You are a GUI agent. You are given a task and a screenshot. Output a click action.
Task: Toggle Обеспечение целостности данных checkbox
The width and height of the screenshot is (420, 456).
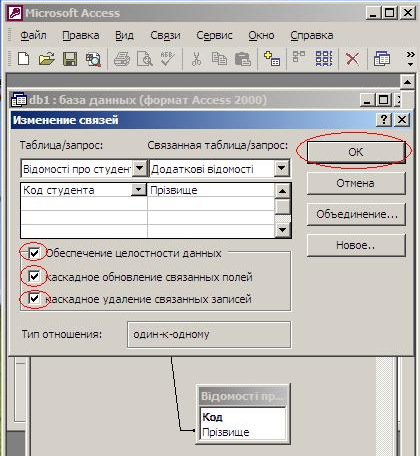[34, 253]
